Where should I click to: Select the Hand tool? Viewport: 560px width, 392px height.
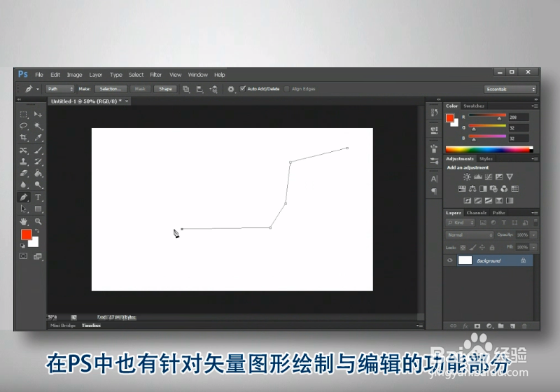[24, 221]
